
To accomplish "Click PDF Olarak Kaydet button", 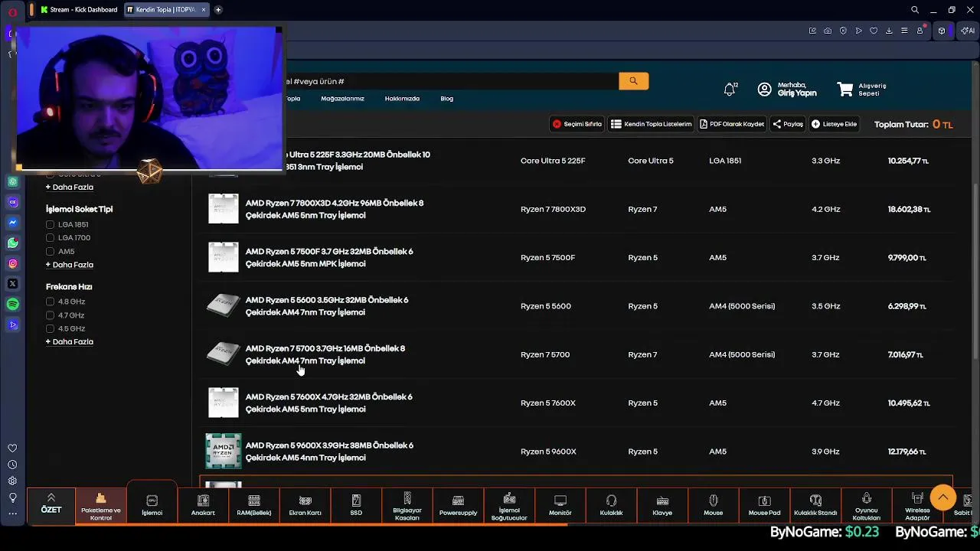I will [x=732, y=124].
